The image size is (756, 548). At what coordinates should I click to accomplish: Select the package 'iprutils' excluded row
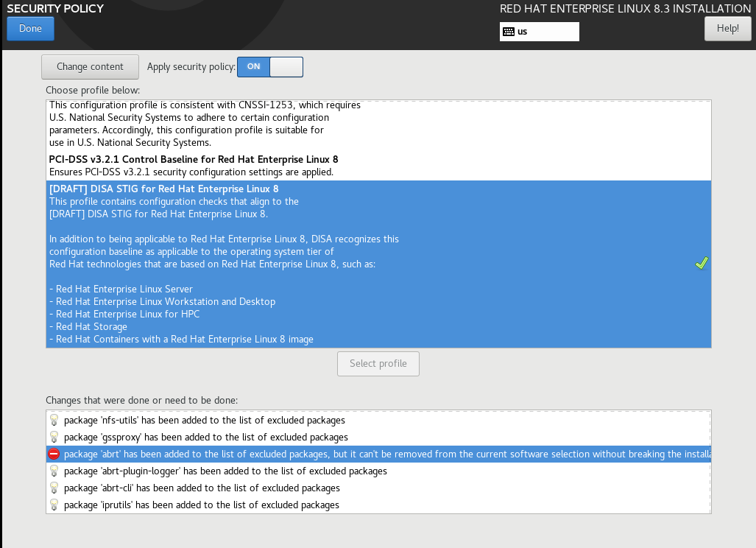coord(378,505)
